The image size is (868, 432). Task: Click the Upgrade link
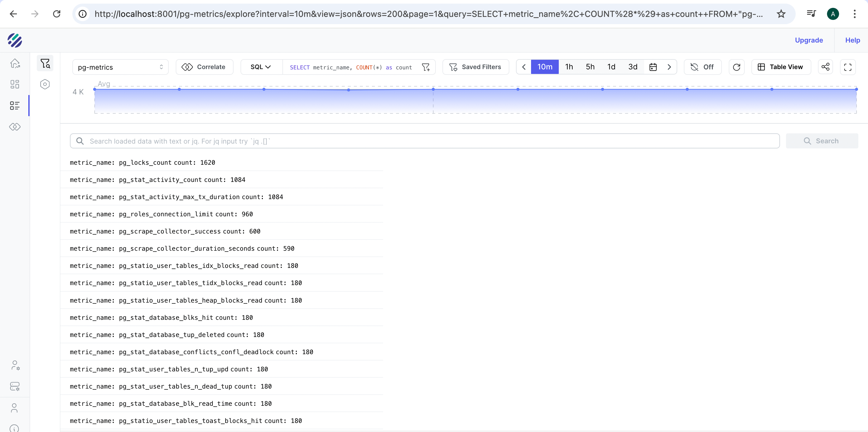808,40
